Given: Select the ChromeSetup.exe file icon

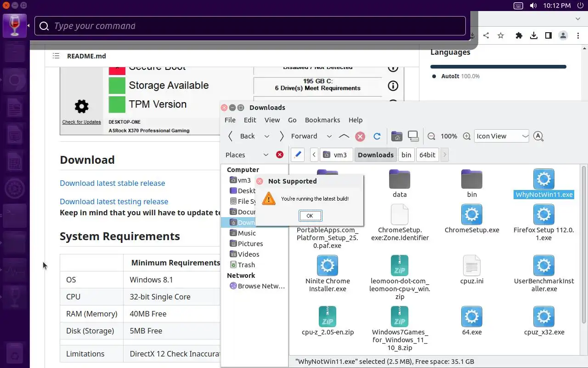Looking at the screenshot, I should (x=472, y=214).
